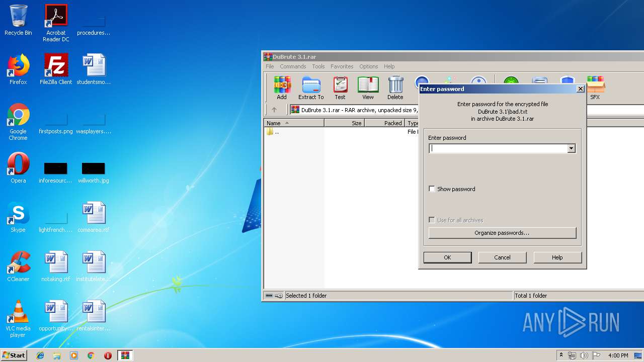Focus the Enter password input field

498,148
